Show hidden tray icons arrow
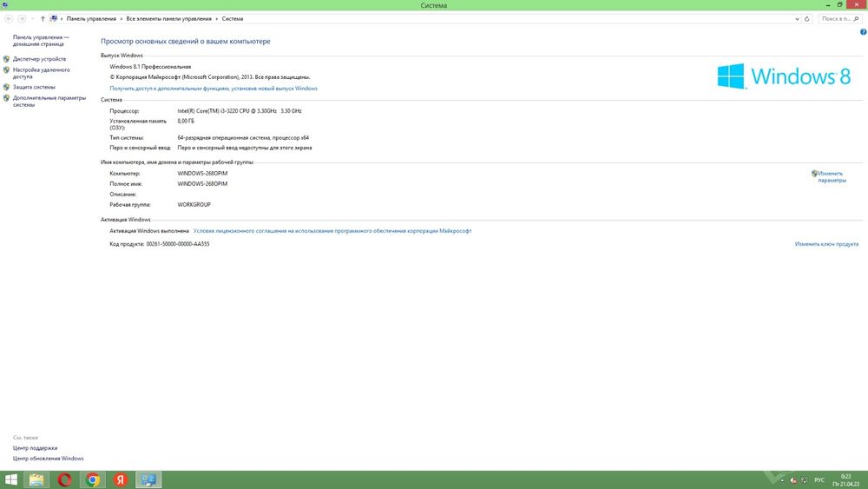The image size is (868, 489). [x=782, y=480]
